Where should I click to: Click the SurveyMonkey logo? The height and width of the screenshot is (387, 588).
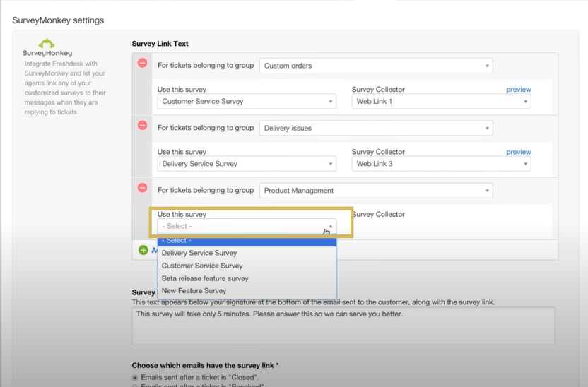[x=47, y=48]
